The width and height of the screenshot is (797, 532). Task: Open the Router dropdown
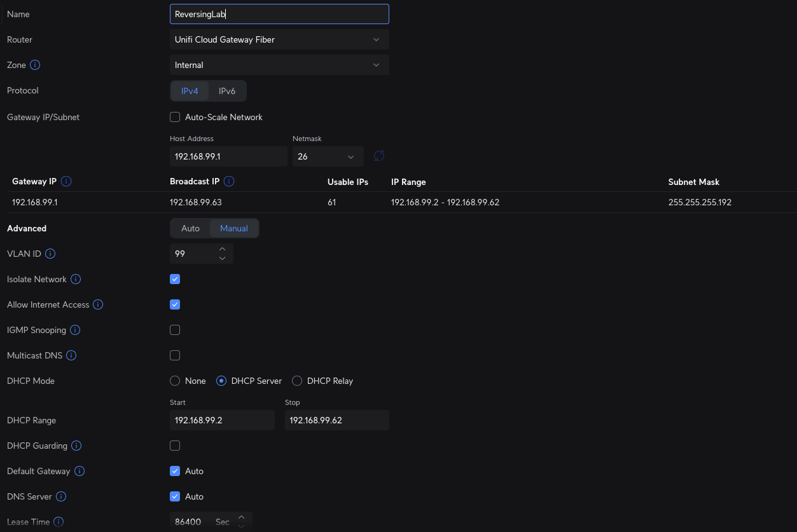point(279,39)
